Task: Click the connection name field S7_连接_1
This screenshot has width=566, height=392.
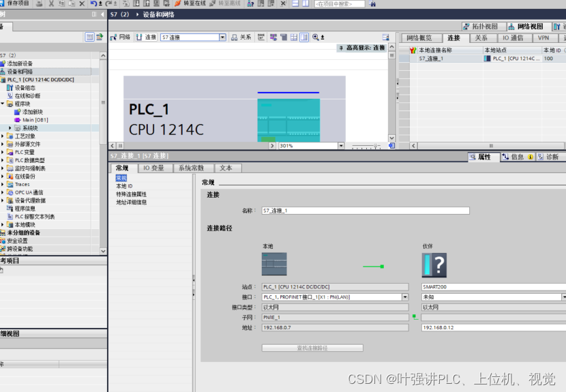Action: tap(366, 211)
